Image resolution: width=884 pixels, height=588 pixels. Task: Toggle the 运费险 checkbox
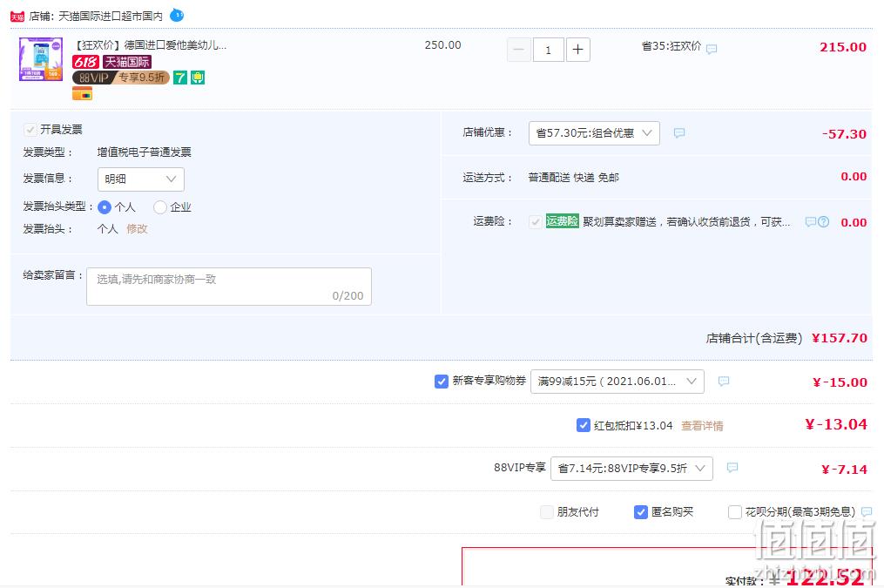coord(536,221)
